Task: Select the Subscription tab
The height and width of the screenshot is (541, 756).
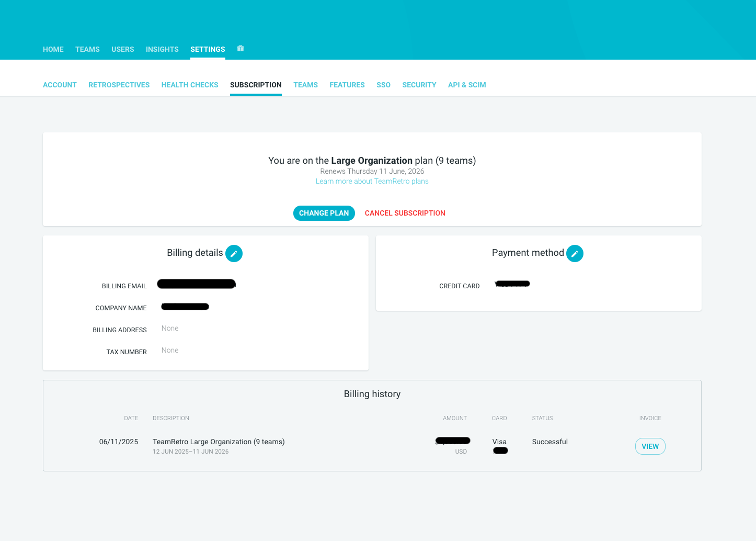Action: [256, 85]
